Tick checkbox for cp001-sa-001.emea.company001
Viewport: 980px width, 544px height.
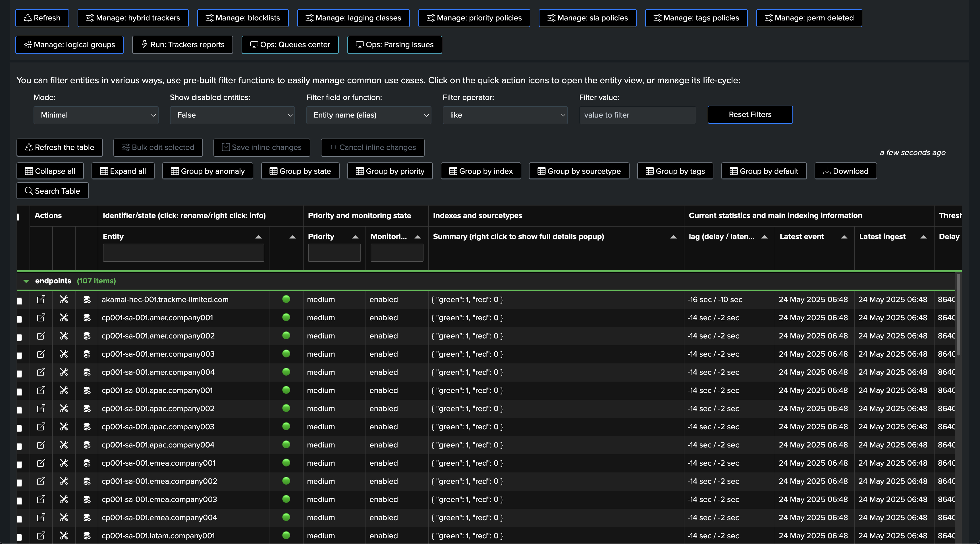[20, 465]
